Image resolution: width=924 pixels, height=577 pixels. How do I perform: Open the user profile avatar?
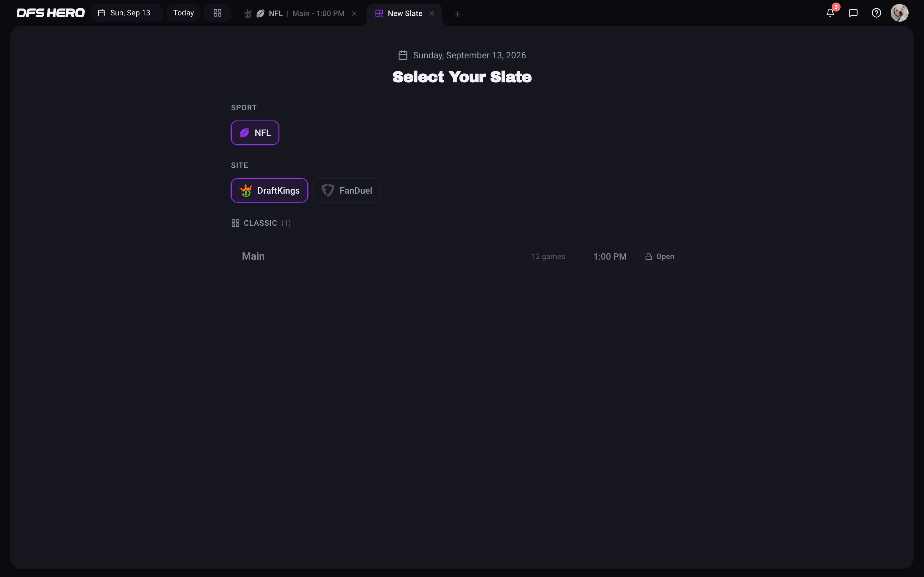[899, 13]
